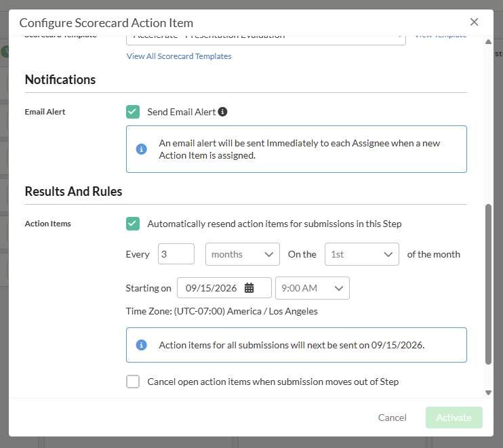Viewport: 503px width, 448px height.
Task: Open the 9:00 AM time dropdown
Action: tap(313, 288)
